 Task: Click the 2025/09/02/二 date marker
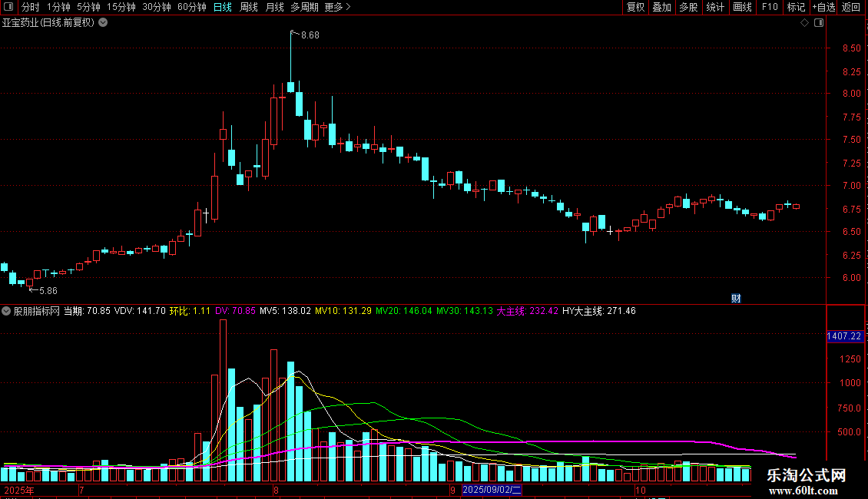[492, 490]
